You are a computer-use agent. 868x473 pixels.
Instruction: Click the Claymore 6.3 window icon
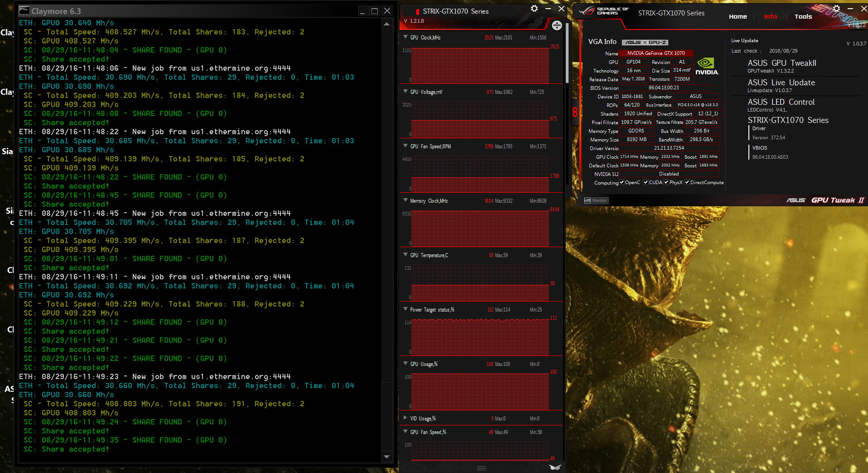coord(24,10)
